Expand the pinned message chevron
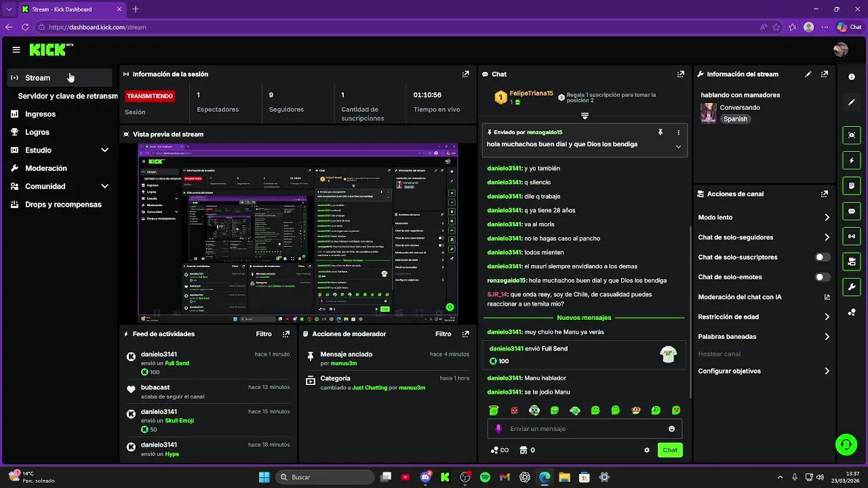The image size is (868, 488). click(678, 146)
